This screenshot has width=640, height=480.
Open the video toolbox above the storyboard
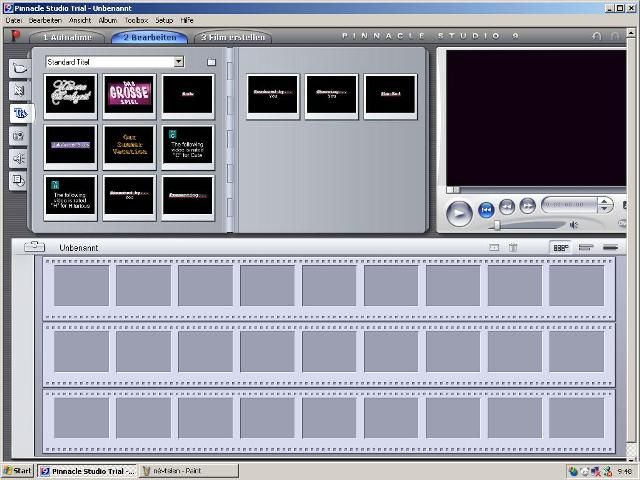[34, 247]
